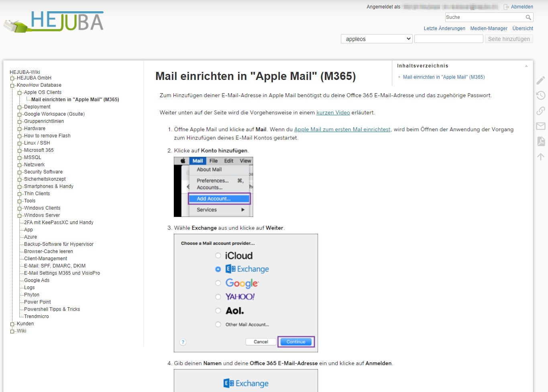The height and width of the screenshot is (392, 548).
Task: Open Logs page in tree
Action: click(29, 288)
